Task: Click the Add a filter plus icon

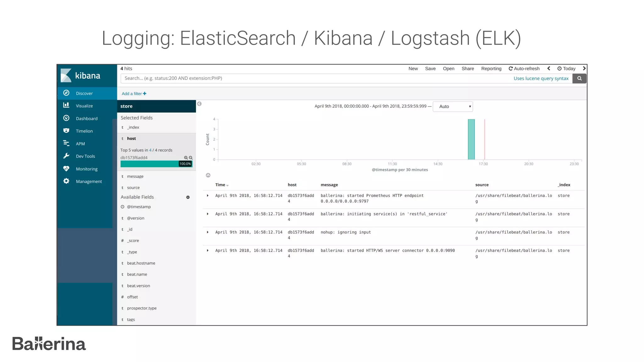Action: tap(145, 94)
